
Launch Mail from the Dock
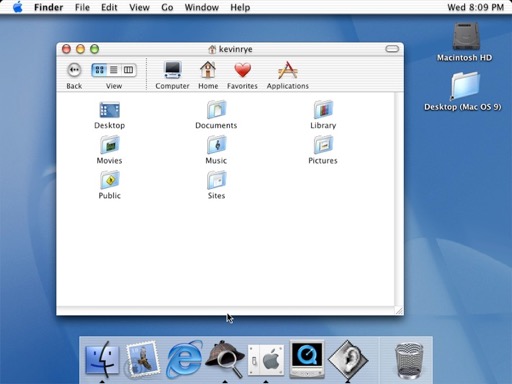[x=142, y=359]
